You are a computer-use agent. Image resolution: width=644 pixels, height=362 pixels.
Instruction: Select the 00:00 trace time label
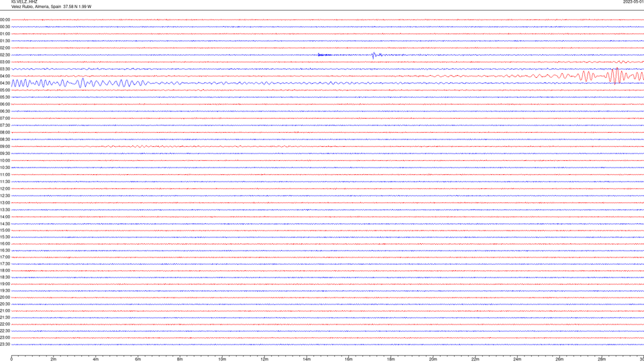(x=5, y=19)
